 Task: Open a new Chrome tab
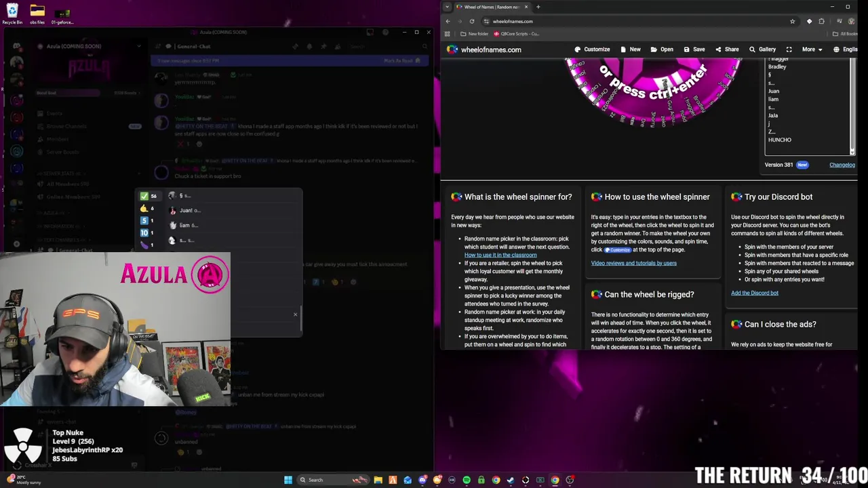(x=538, y=7)
